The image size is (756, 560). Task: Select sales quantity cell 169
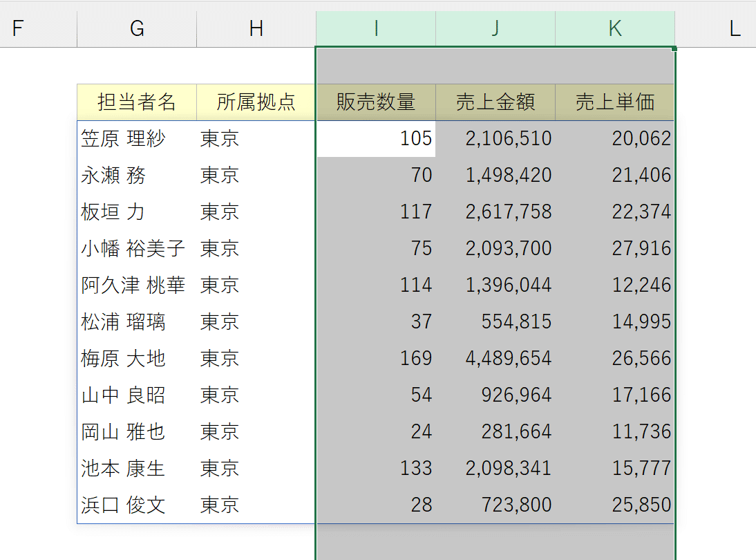(x=376, y=358)
